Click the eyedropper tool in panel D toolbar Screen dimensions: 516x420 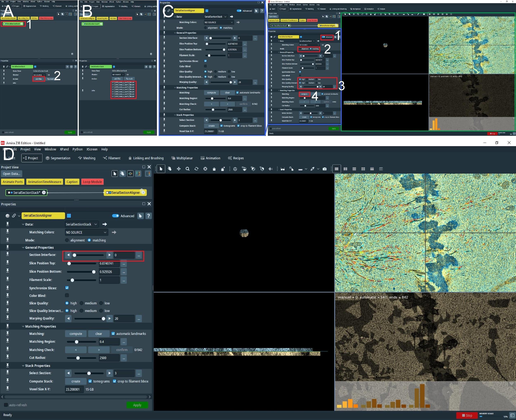click(313, 169)
